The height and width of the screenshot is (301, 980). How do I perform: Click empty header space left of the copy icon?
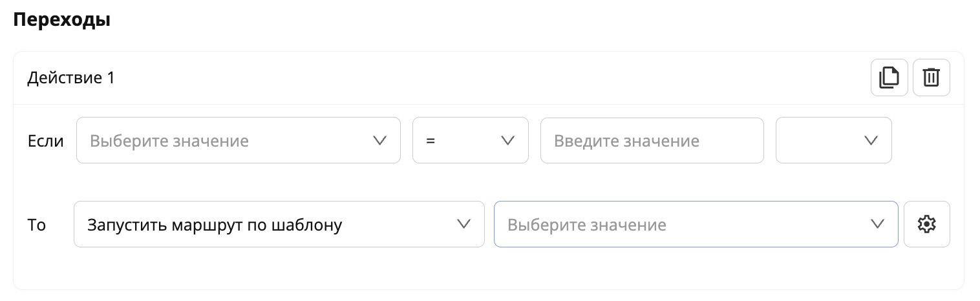pyautogui.click(x=517, y=78)
